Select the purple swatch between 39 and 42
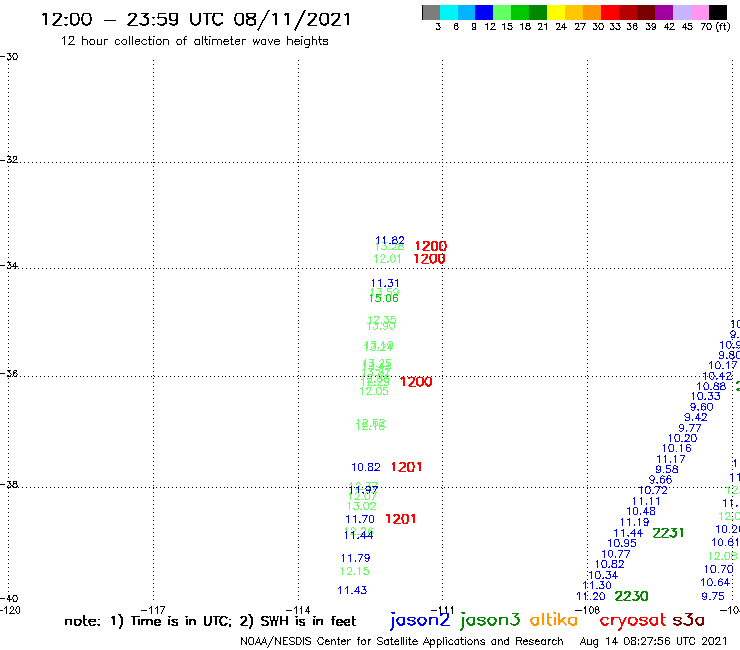Image resolution: width=740 pixels, height=650 pixels. [664, 12]
